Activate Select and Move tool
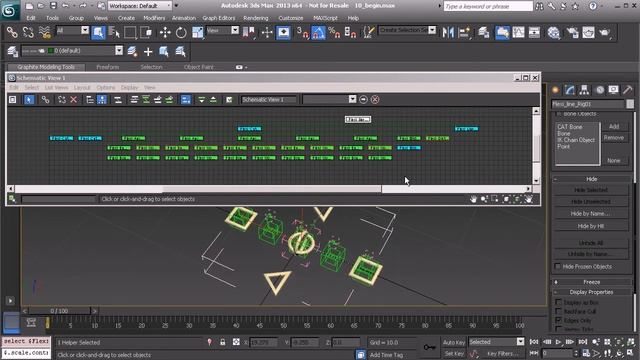Screen dimensions: 640x360 pyautogui.click(x=165, y=32)
